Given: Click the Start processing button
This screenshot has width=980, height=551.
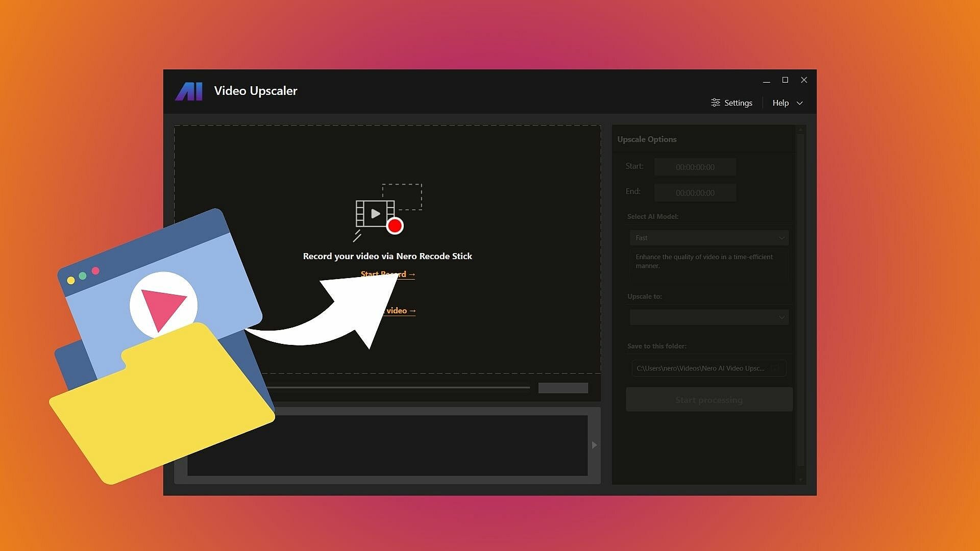Looking at the screenshot, I should coord(709,400).
